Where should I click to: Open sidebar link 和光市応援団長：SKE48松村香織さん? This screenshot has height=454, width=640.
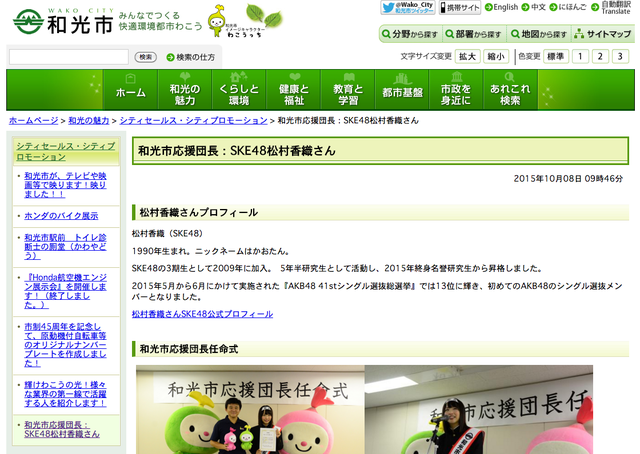tap(62, 430)
